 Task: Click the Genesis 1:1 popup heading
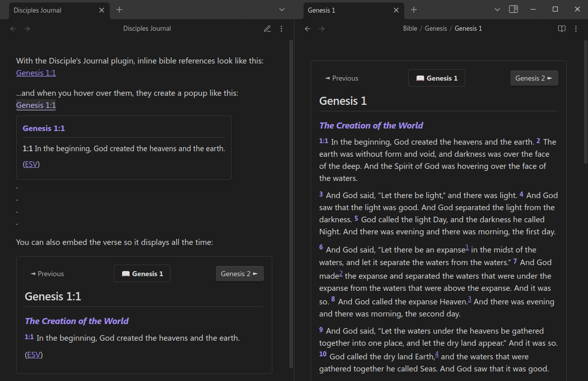[x=44, y=129]
